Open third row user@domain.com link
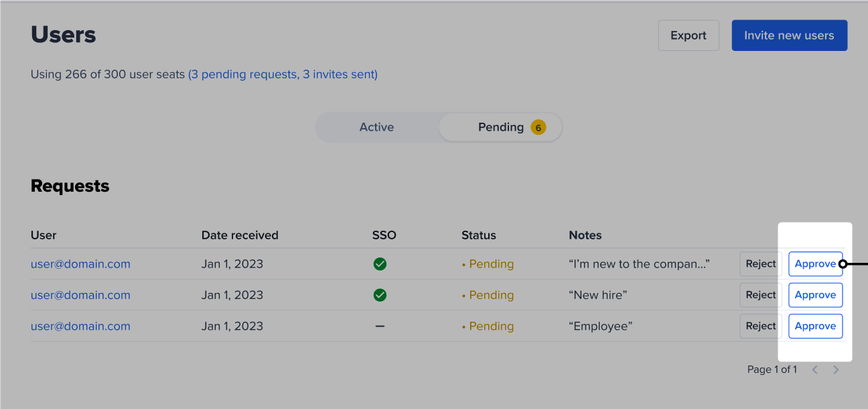Viewport: 868px width, 409px height. (80, 326)
